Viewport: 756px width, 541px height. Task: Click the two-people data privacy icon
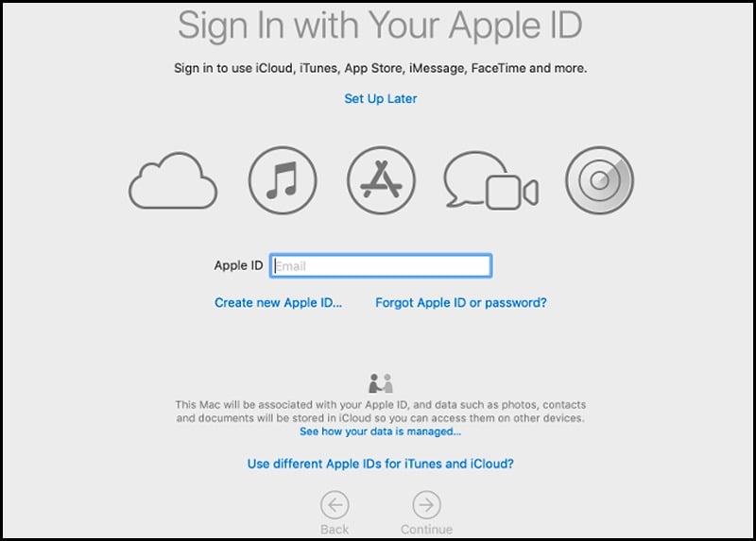[x=381, y=383]
